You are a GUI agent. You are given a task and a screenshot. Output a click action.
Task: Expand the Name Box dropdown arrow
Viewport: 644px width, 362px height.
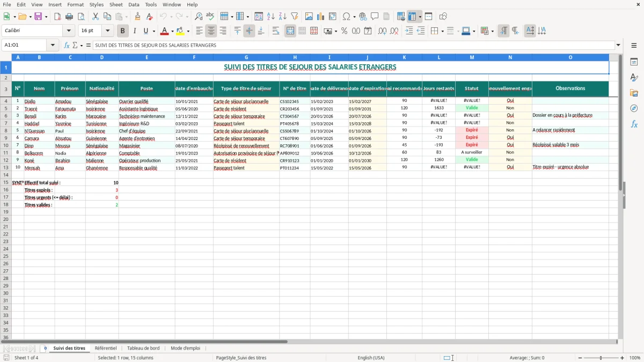pos(54,45)
